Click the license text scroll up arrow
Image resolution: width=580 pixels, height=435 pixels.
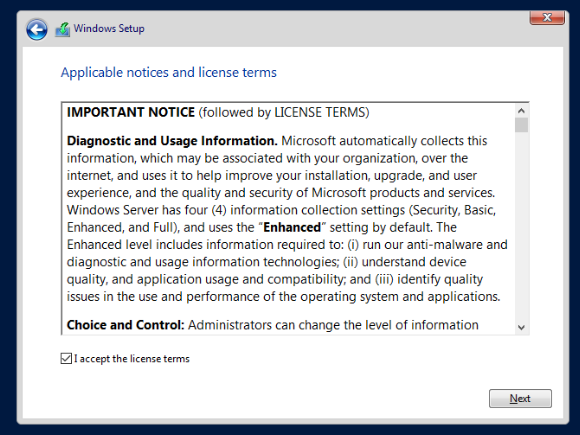[x=521, y=111]
